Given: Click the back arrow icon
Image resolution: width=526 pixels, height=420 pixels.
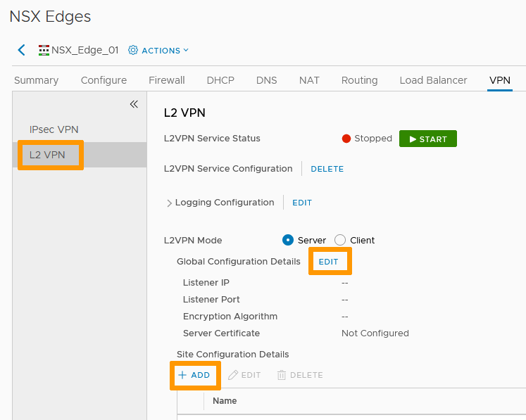Looking at the screenshot, I should [x=21, y=50].
